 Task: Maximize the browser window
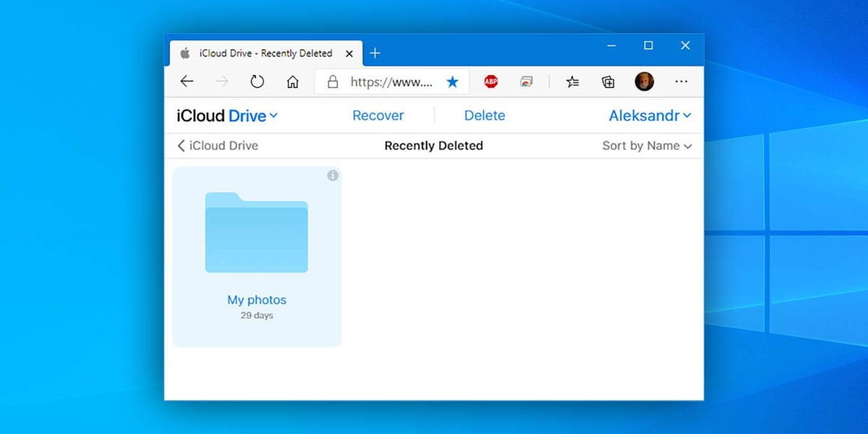tap(648, 46)
